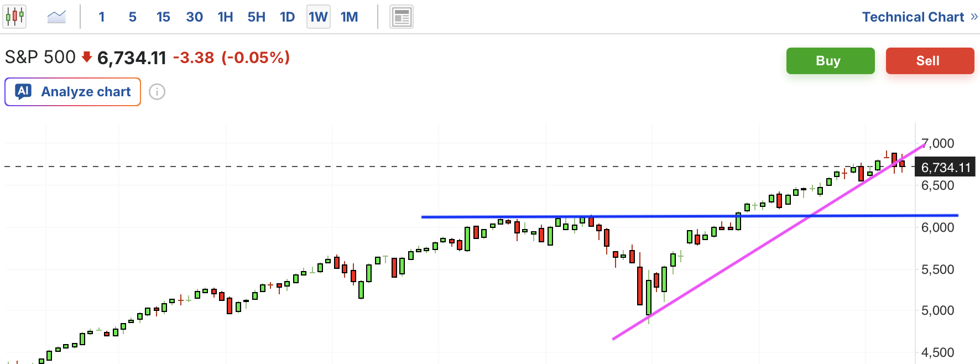Click the AI icon in Analyze chart
Image resolution: width=980 pixels, height=364 pixels.
click(x=23, y=91)
